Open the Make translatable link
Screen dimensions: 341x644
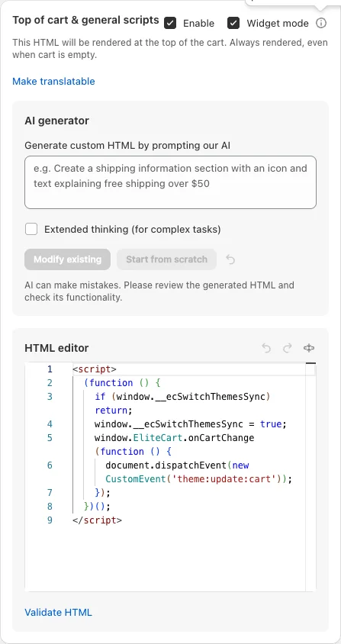point(53,82)
